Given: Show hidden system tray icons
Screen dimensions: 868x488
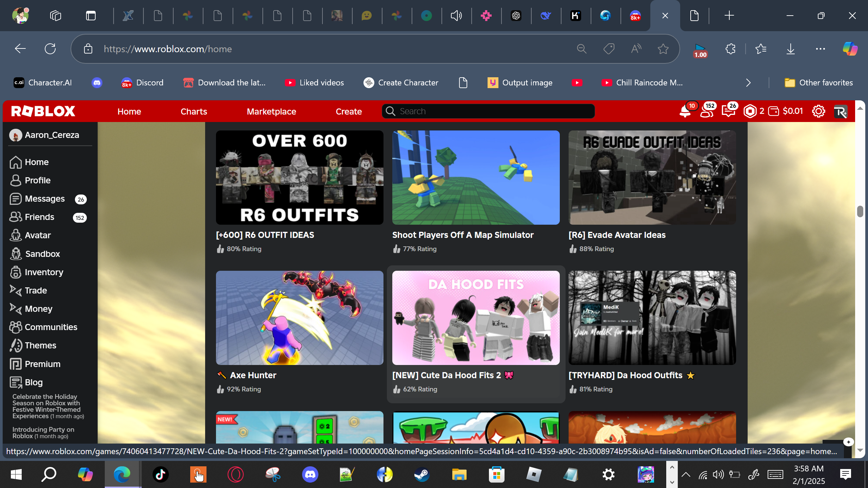Looking at the screenshot, I should pyautogui.click(x=686, y=474).
